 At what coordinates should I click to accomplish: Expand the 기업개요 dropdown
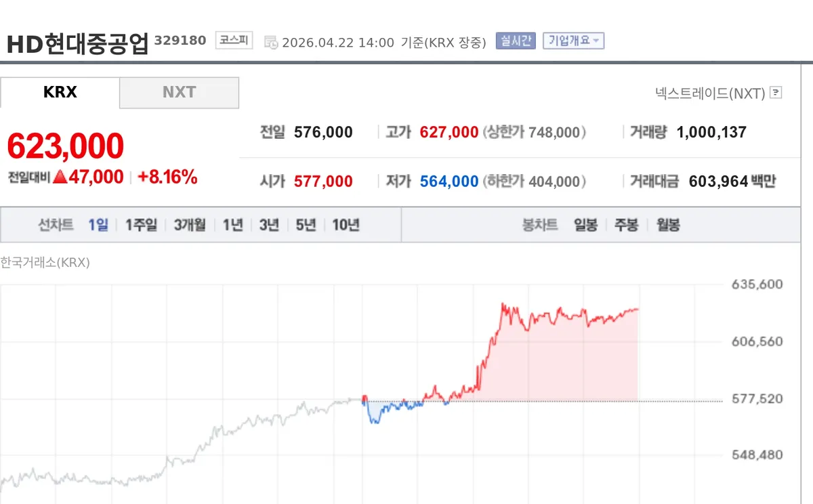573,41
